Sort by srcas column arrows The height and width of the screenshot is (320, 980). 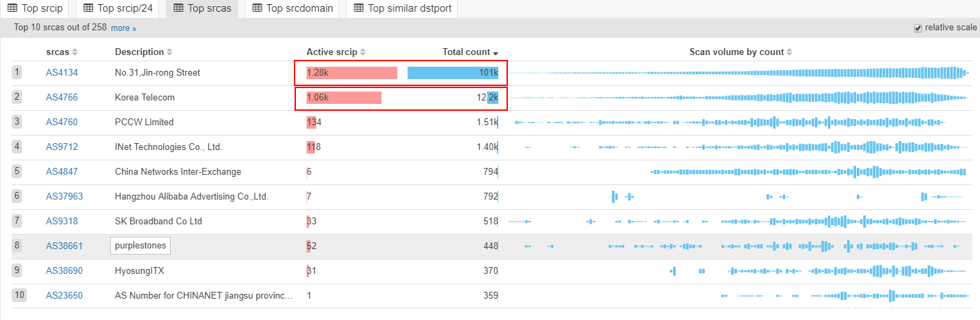75,52
